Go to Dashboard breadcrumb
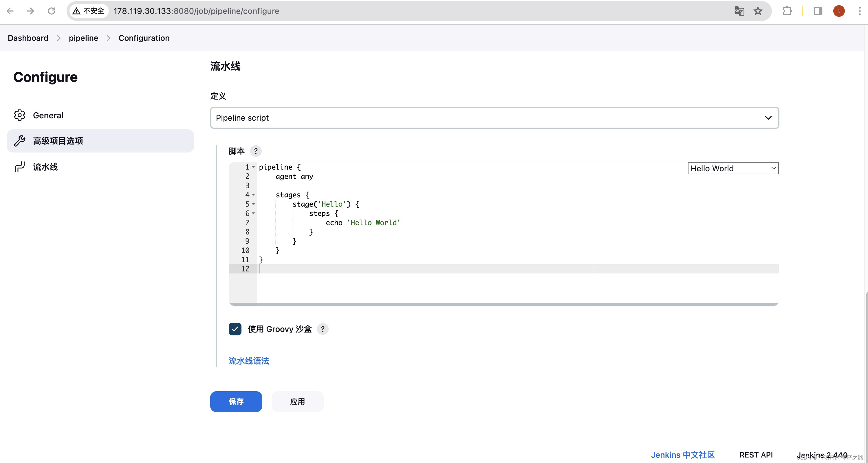The width and height of the screenshot is (868, 463). tap(28, 38)
